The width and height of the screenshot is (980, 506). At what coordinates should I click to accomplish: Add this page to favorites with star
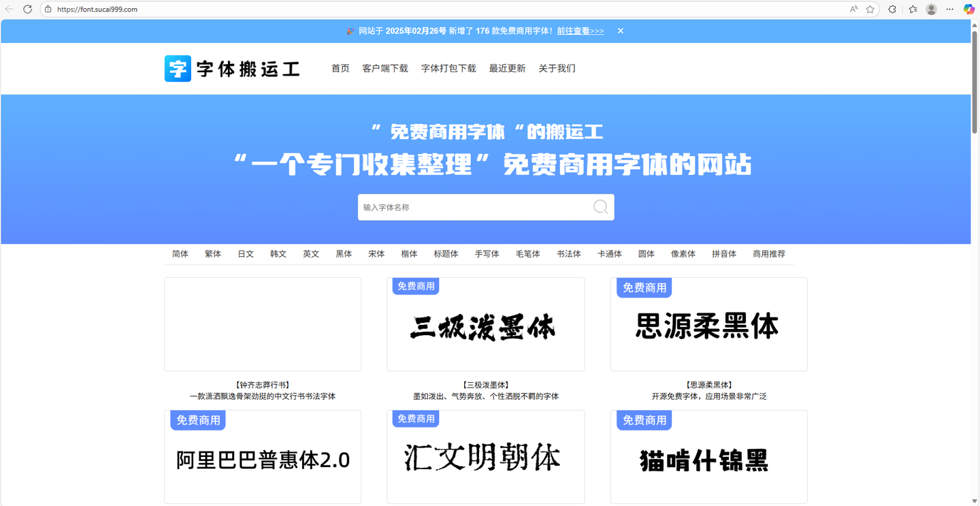pyautogui.click(x=870, y=10)
